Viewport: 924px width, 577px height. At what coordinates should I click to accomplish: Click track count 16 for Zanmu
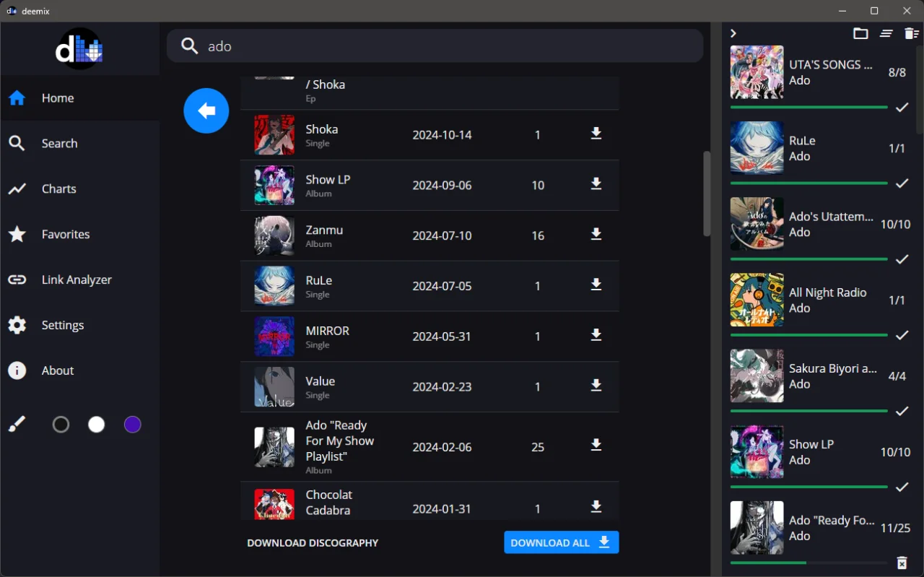tap(538, 235)
